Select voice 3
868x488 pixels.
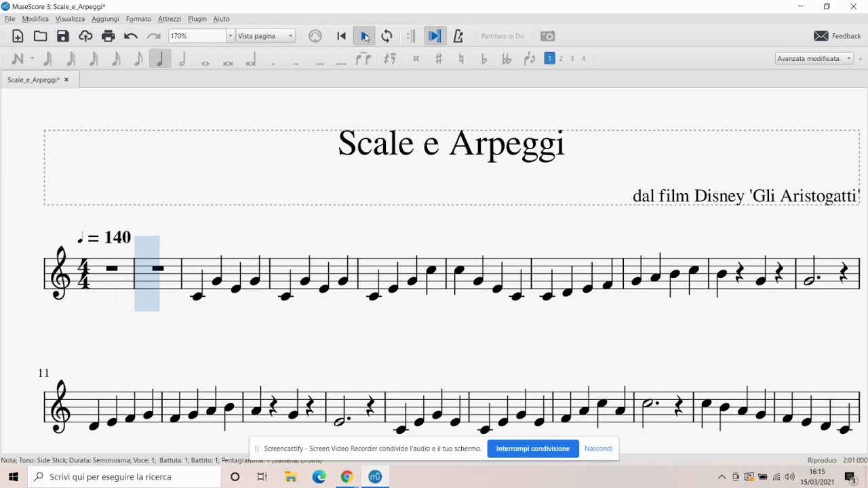572,59
